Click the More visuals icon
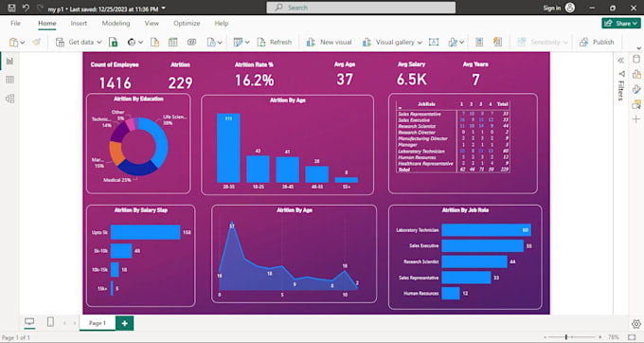 453,42
